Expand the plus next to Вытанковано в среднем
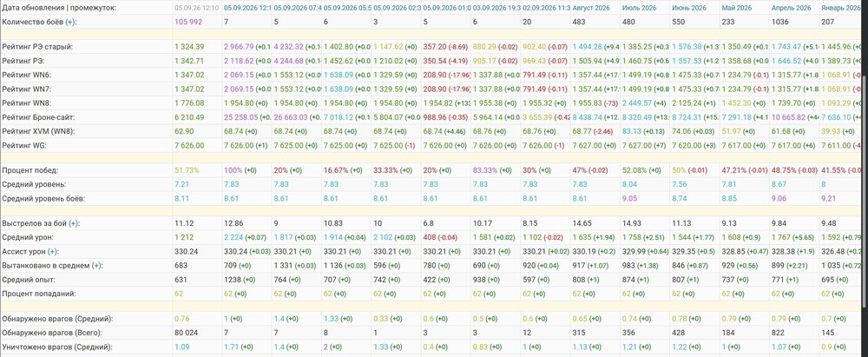This screenshot has height=357, width=868. point(97,266)
